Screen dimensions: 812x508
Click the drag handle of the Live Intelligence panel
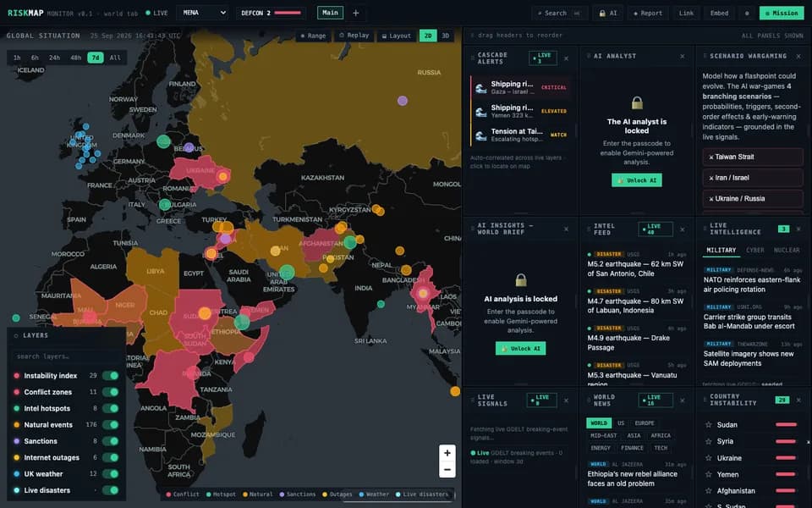(x=705, y=229)
